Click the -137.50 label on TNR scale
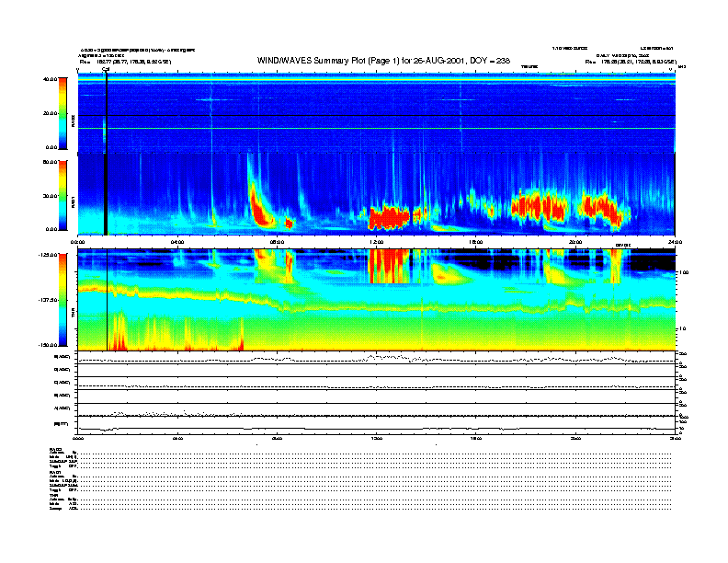Viewport: 728px width, 563px height. (47, 300)
